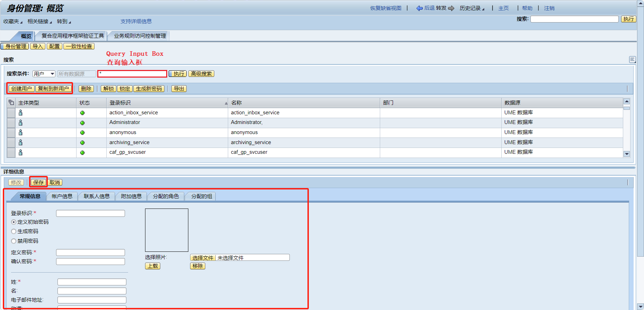Viewport: 644px width, 310px height.
Task: Select 常规信息 tab
Action: pos(30,196)
